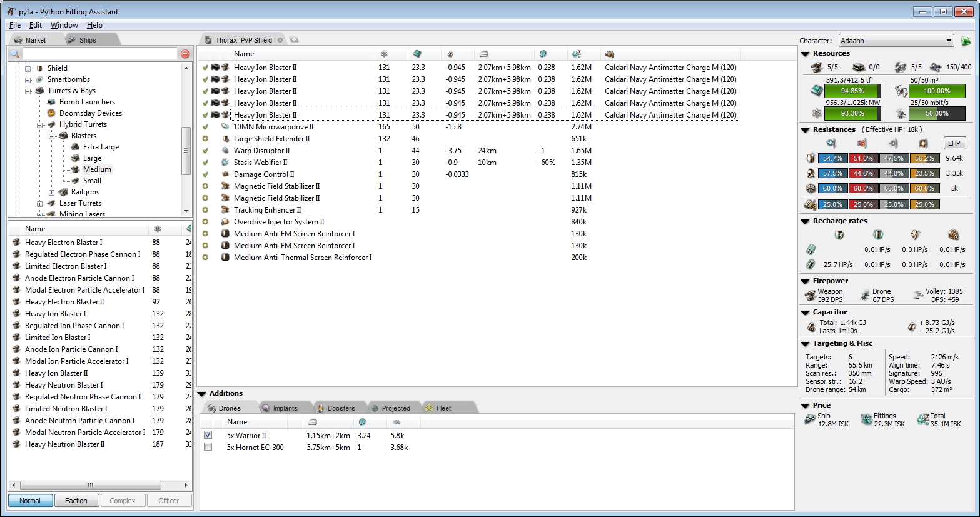
Task: Click the CPU icon beside the 94.85% bar
Action: [816, 91]
